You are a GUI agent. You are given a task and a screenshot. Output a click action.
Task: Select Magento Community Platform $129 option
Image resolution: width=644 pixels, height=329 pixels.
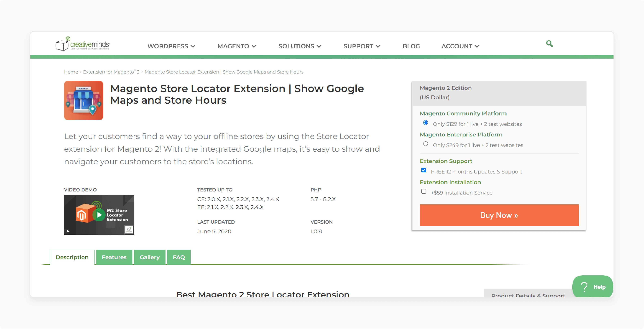425,123
